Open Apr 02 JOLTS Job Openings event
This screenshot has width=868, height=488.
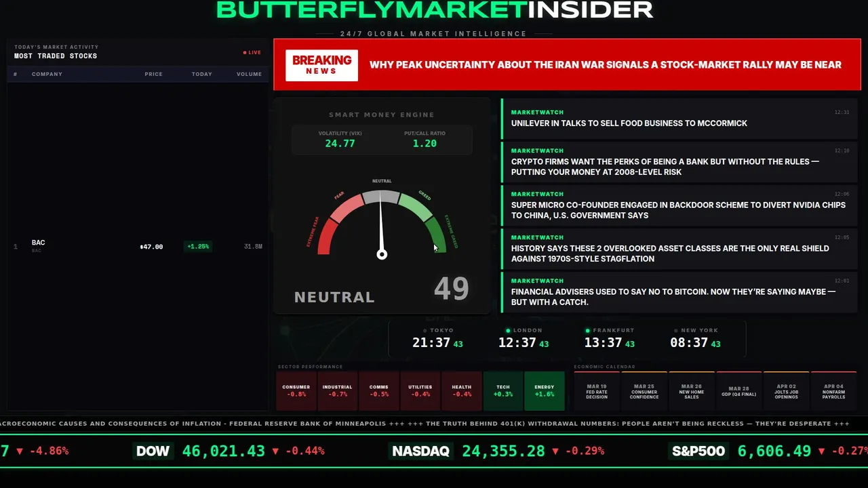coord(787,391)
